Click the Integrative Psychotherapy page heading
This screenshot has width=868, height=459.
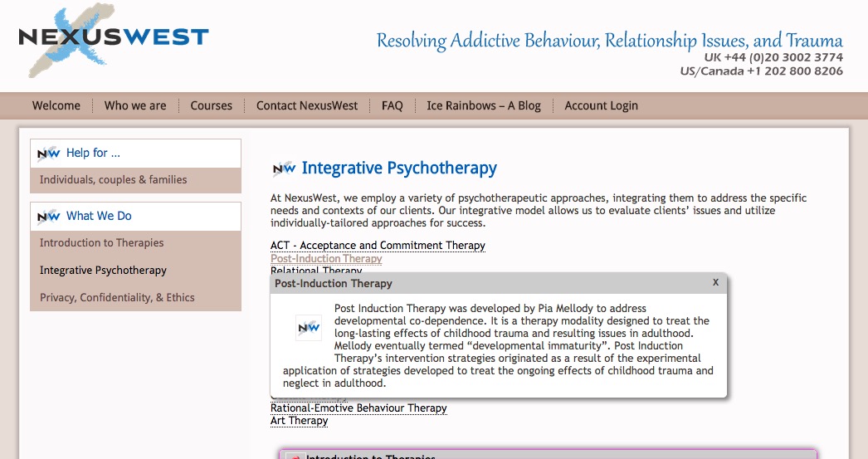(x=399, y=168)
